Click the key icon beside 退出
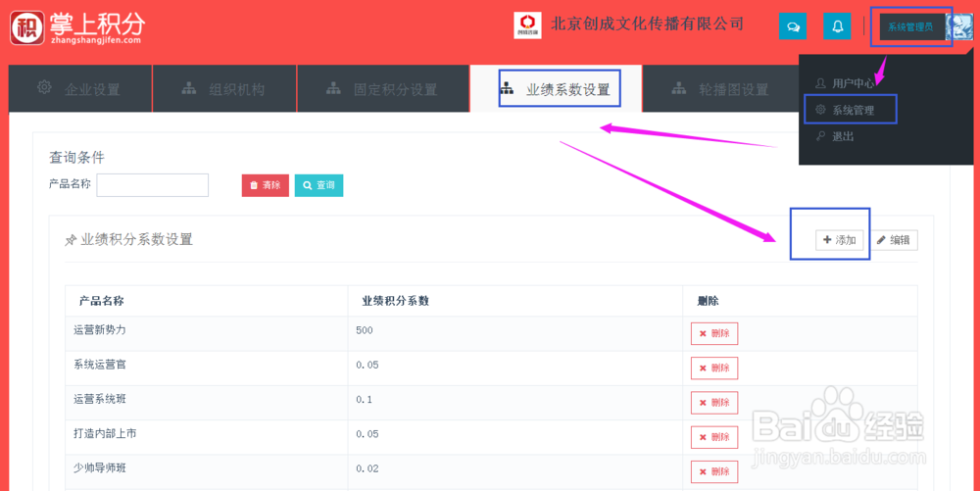Screen dimensions: 980x491 point(820,135)
